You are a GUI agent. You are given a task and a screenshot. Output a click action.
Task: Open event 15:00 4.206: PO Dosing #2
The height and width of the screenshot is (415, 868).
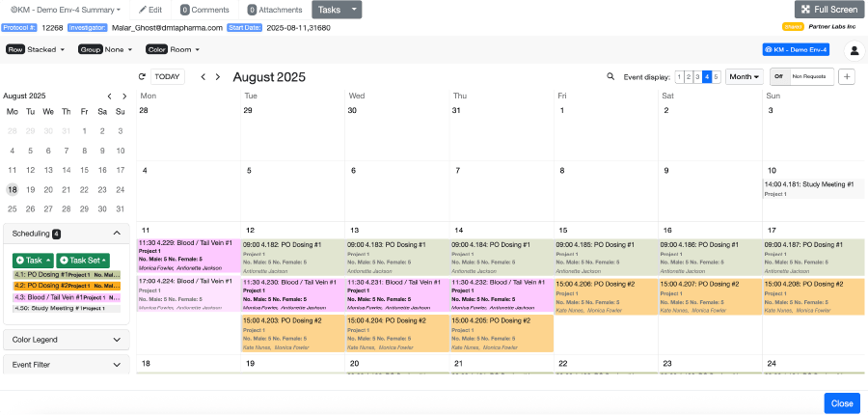607,296
